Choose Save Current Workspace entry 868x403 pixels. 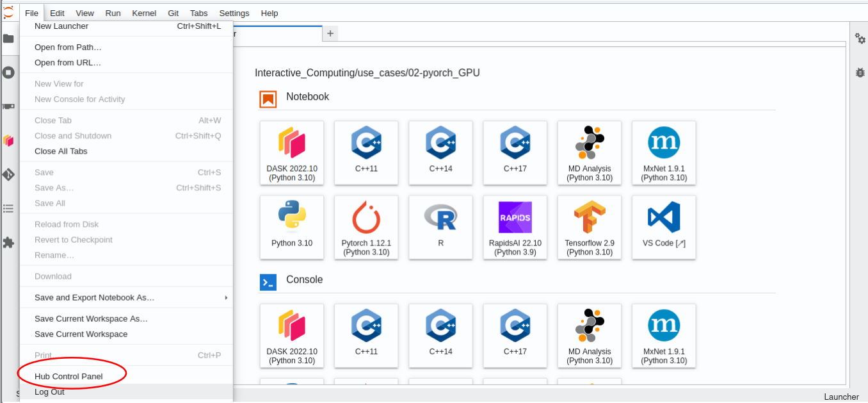[x=127, y=334]
